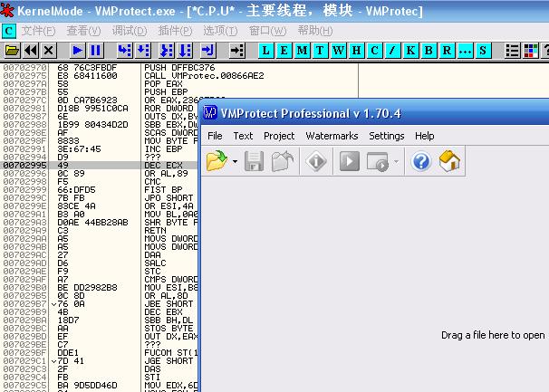Open the 调试(D) menu
549x392 pixels.
[130, 31]
